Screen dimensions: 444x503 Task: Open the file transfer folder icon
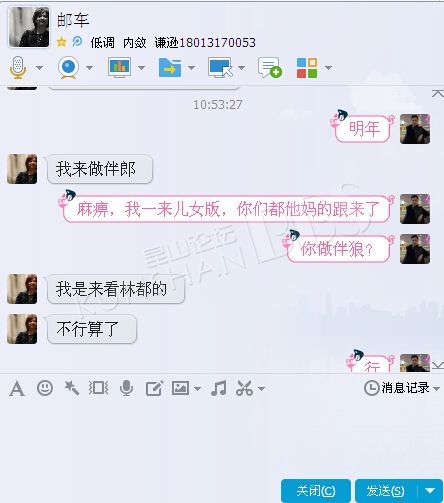[x=170, y=68]
